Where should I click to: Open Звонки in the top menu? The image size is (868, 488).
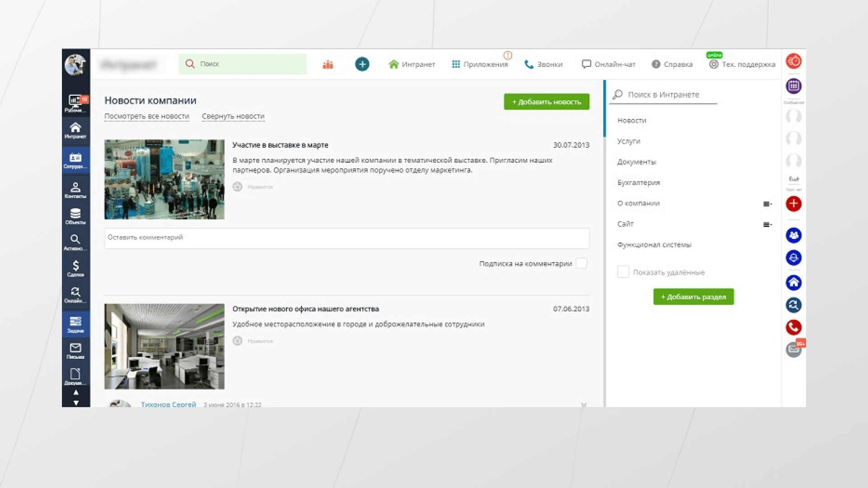point(543,65)
